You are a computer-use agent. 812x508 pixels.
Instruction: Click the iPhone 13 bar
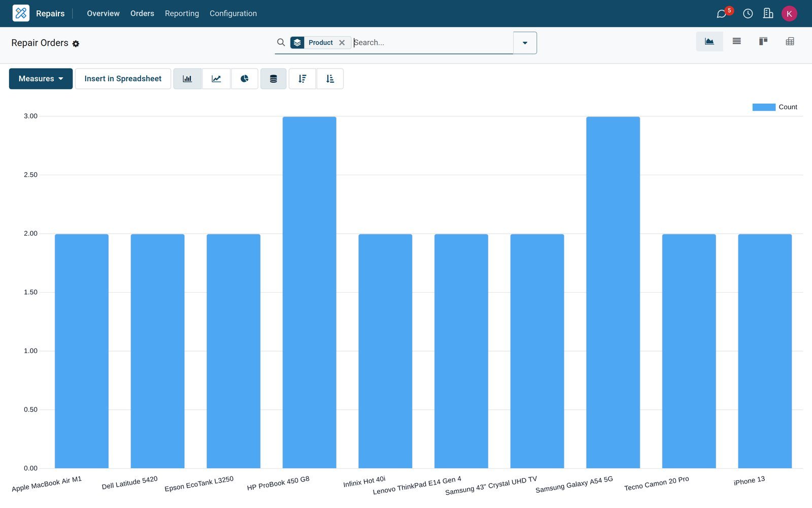click(765, 351)
